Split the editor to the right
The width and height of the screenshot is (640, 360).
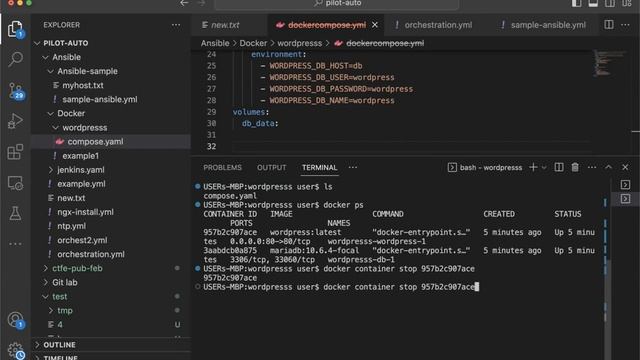tap(609, 24)
